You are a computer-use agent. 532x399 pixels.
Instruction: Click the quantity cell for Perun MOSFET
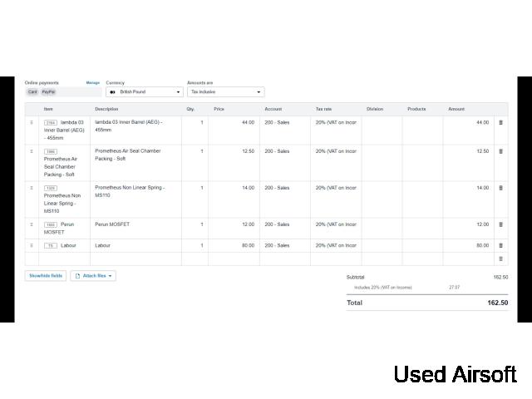coord(195,224)
